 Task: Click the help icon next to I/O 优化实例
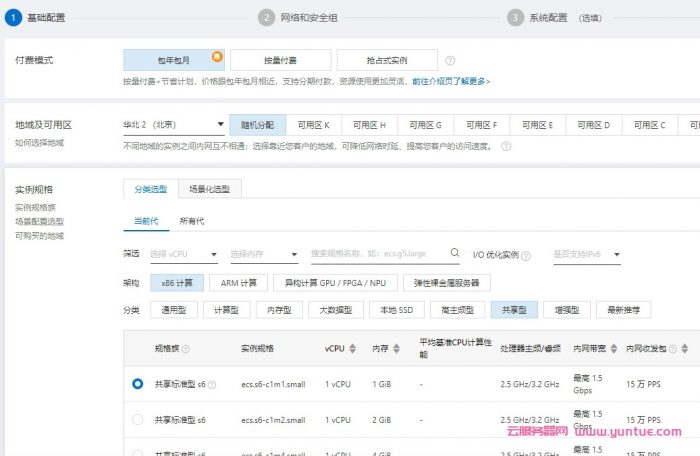pos(526,256)
